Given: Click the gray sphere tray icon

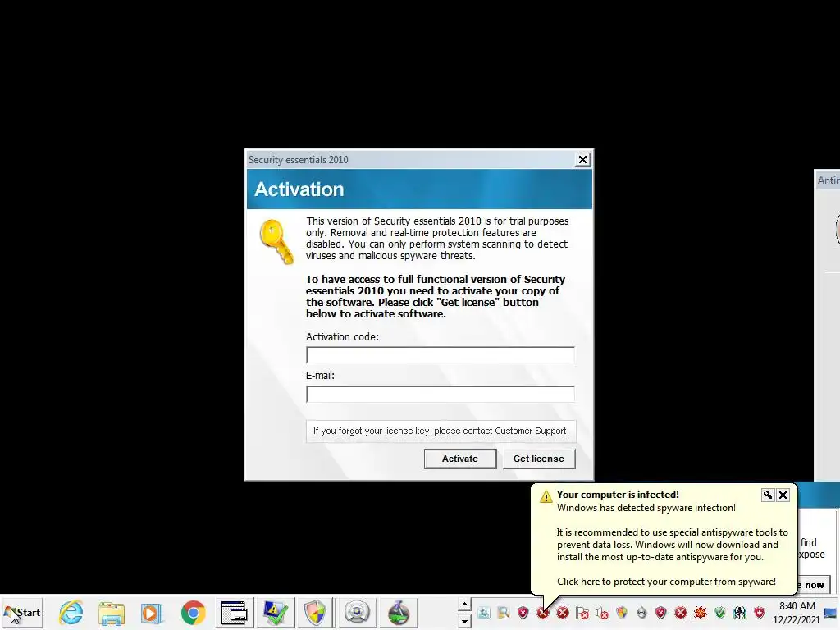Looking at the screenshot, I should [x=641, y=612].
